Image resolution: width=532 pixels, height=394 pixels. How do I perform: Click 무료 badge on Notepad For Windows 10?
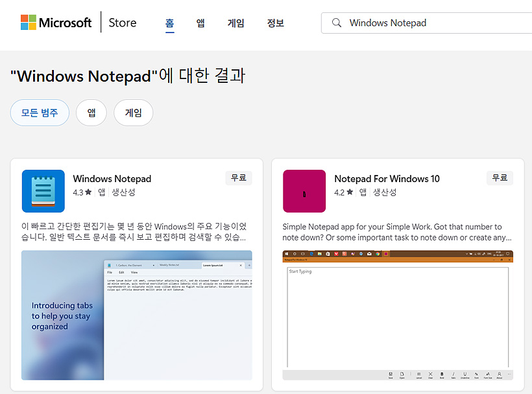pos(500,178)
